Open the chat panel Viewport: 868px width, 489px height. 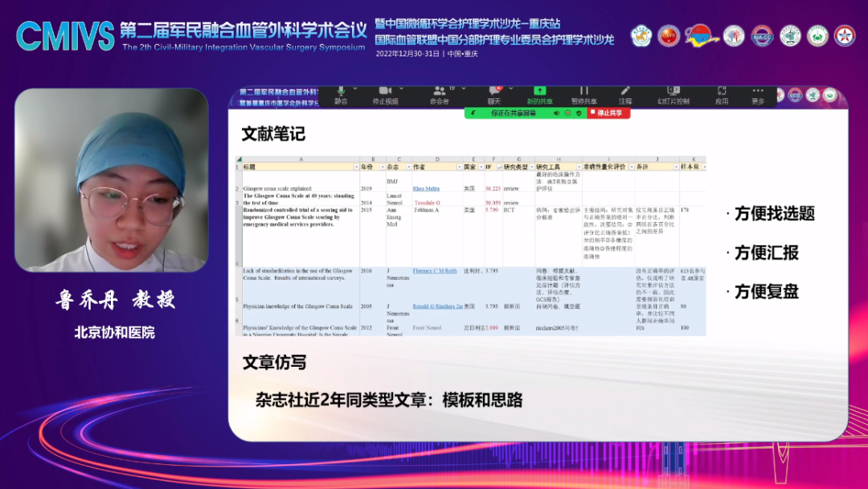pos(493,95)
